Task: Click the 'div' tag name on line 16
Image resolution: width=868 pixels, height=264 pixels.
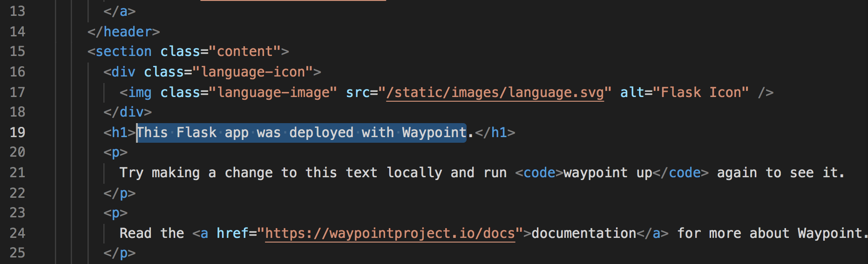Action: click(123, 72)
